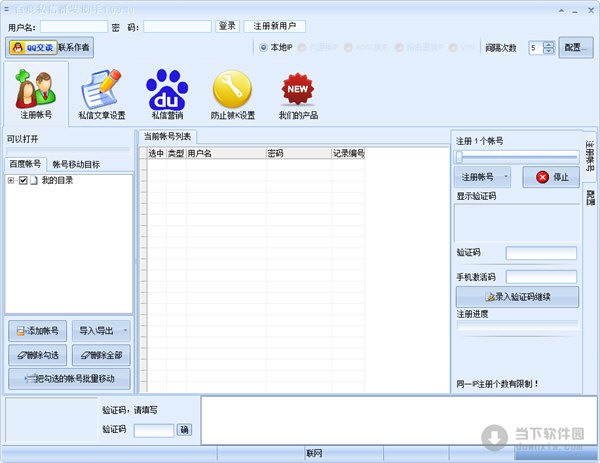Focus the 密码 input field at top

pyautogui.click(x=177, y=27)
